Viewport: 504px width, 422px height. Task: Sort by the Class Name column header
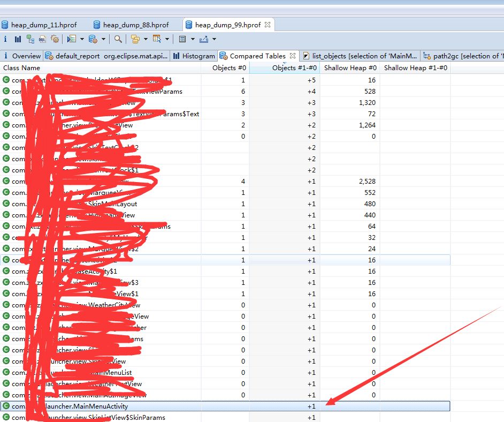point(101,68)
